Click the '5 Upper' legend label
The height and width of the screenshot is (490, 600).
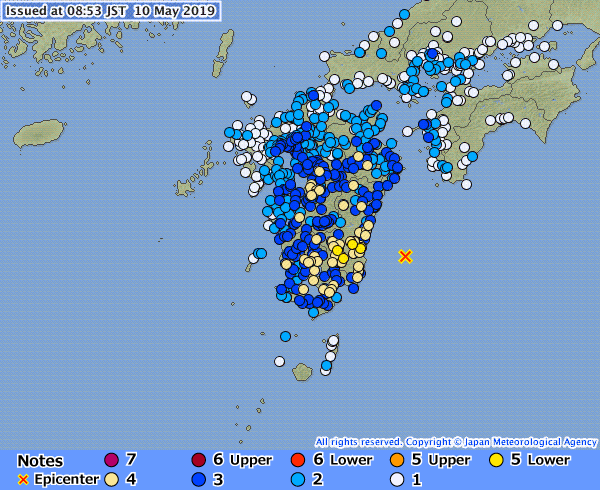[441, 460]
